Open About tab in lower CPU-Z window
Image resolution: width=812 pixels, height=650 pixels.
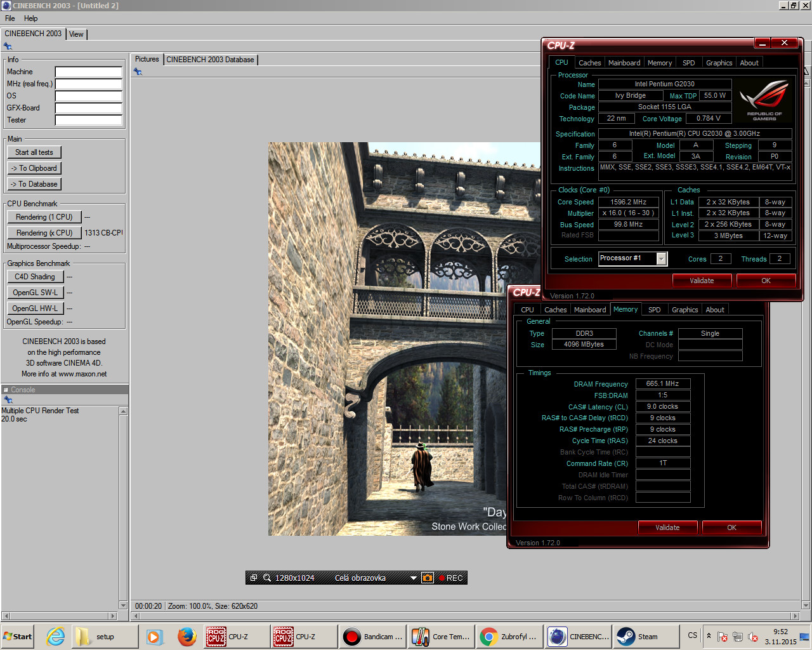pyautogui.click(x=715, y=310)
